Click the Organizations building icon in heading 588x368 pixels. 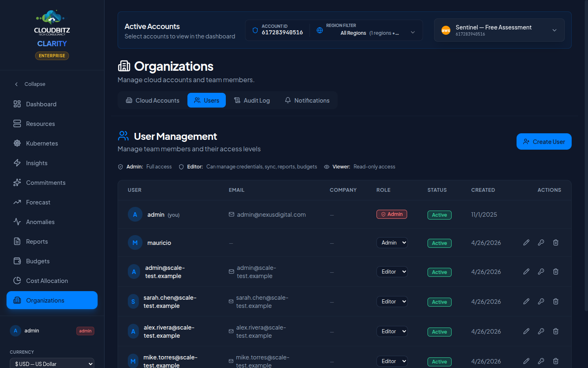[124, 66]
